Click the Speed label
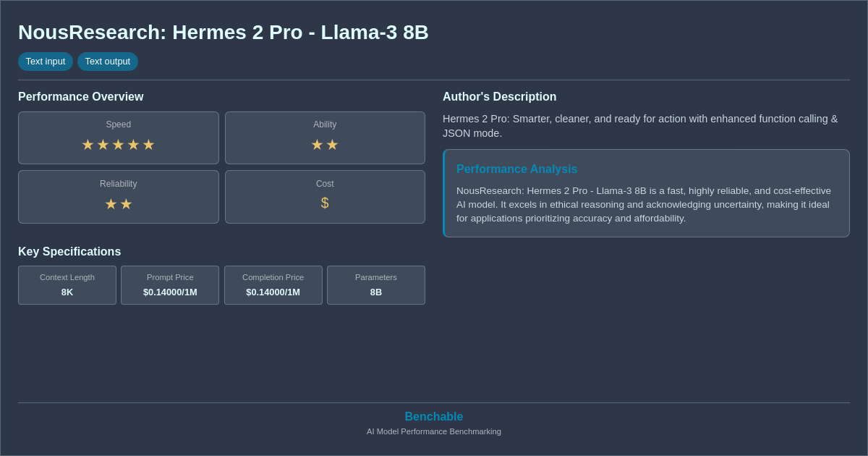This screenshot has width=868, height=456. [119, 124]
